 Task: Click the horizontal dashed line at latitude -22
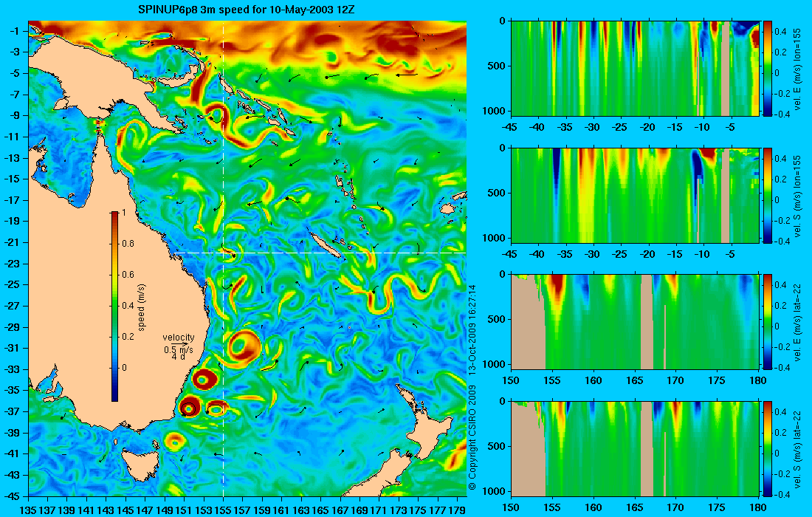(x=318, y=253)
